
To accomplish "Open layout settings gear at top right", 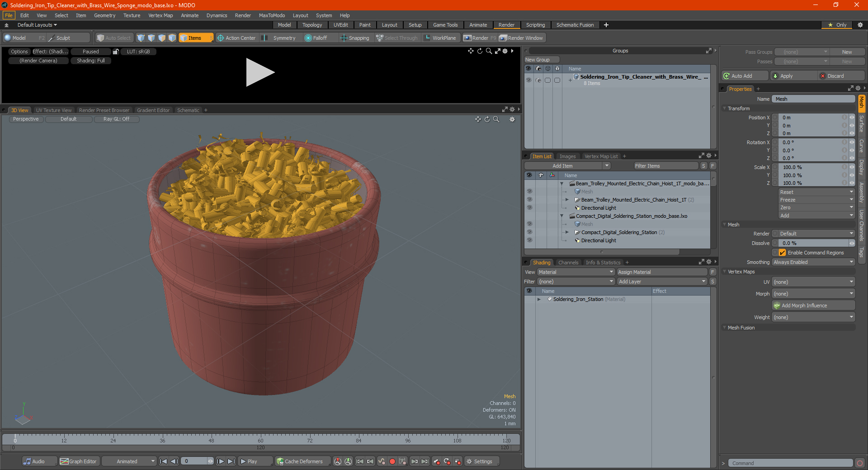I will [x=860, y=25].
